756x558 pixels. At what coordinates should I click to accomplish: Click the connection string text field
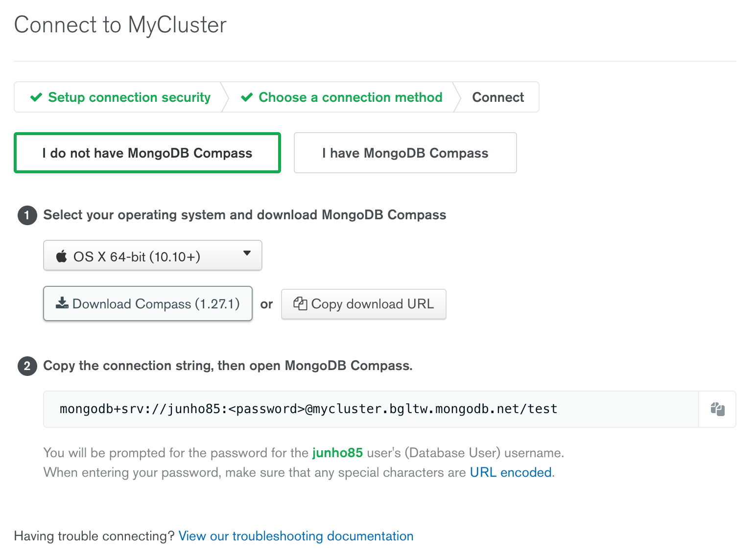tap(371, 409)
